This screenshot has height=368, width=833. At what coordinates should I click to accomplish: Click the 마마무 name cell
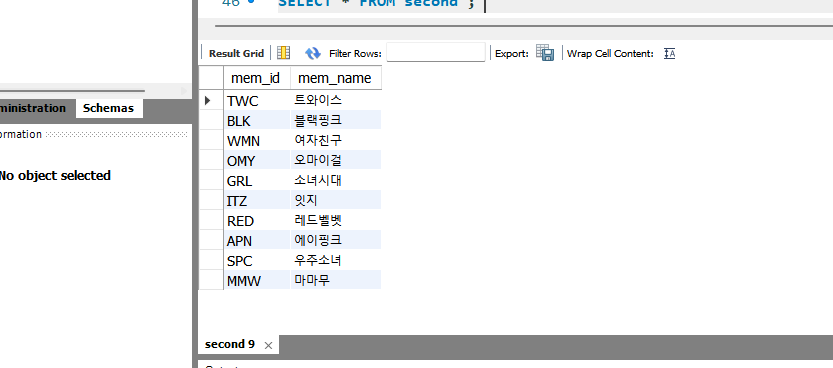tap(336, 280)
